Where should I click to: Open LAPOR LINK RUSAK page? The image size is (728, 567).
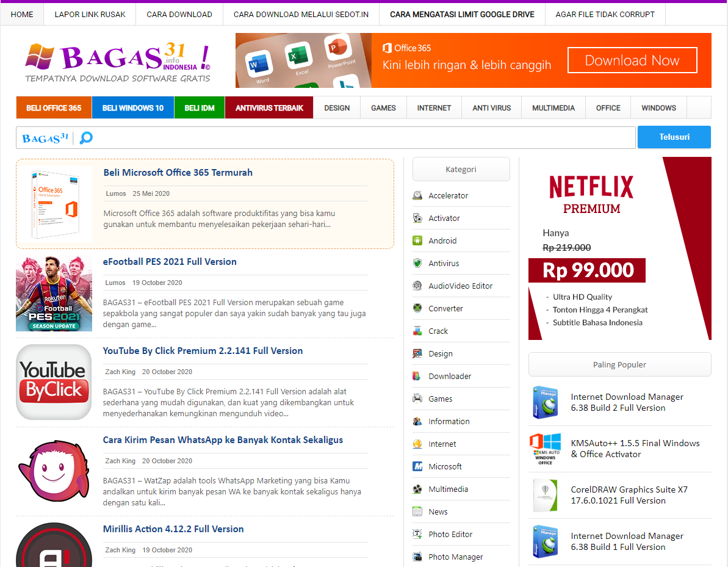click(90, 15)
